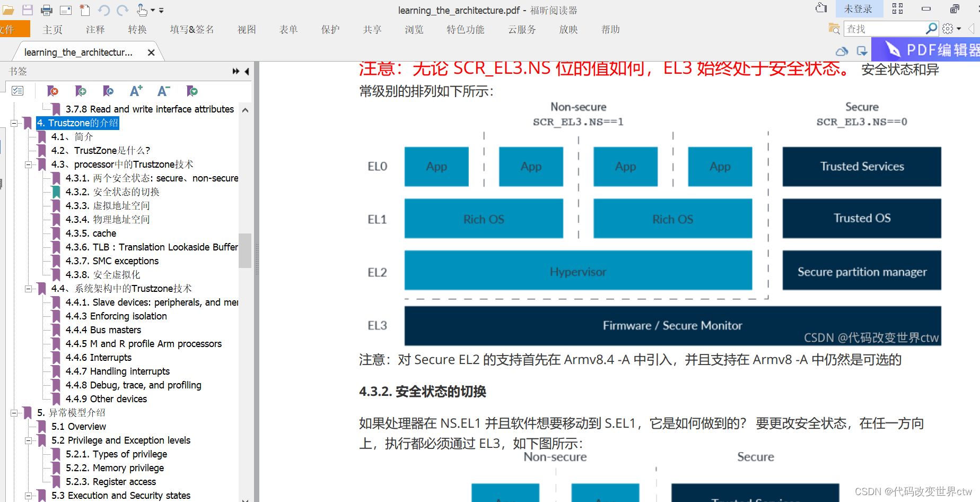Screen dimensions: 980x502
Task: Select bookmark 4.4.6 Interrupts
Action: coord(98,358)
